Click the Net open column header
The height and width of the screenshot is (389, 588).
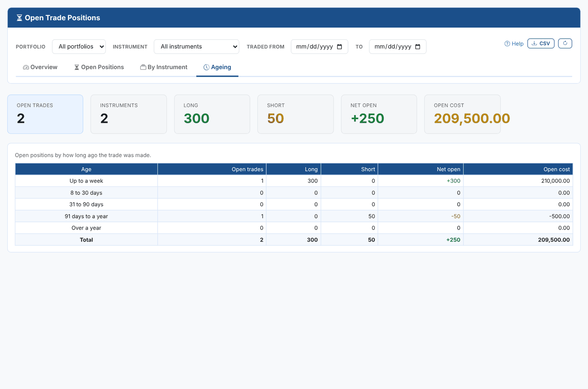pyautogui.click(x=421, y=169)
